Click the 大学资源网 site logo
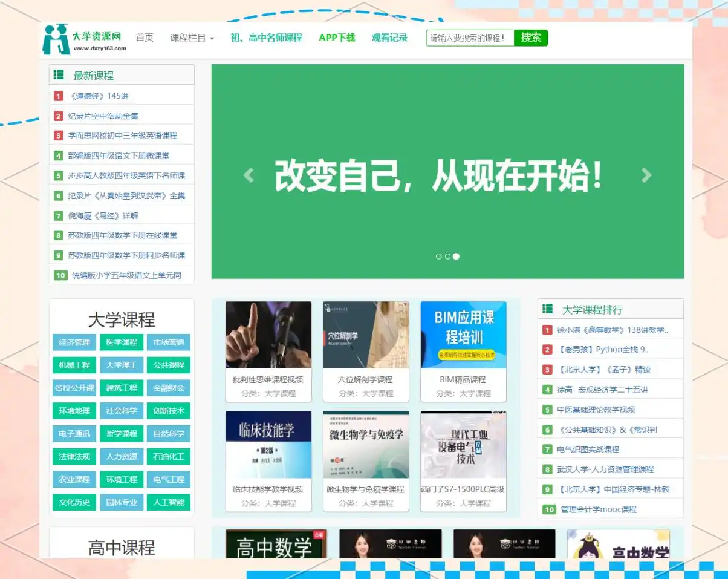Screen dimensions: 728x579 pos(84,39)
